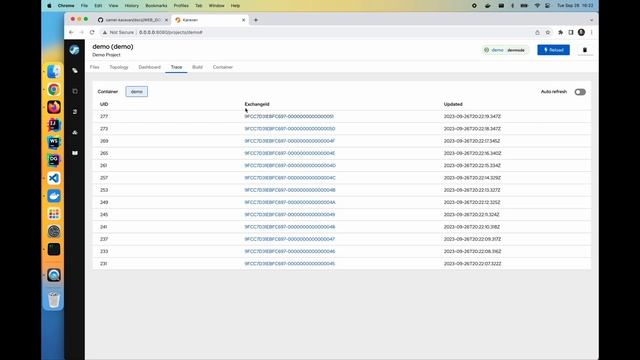Close the GitHub tab

tap(166, 20)
